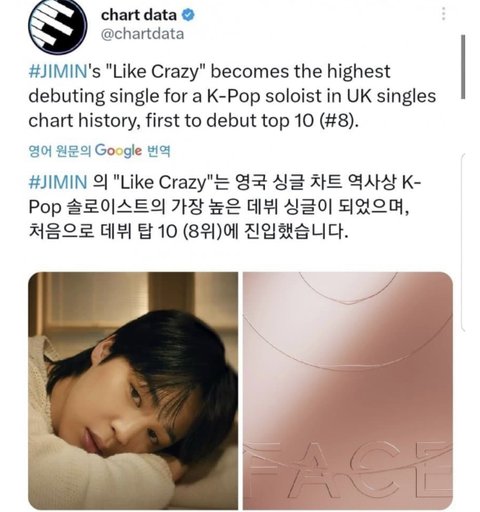
Task: Click the Google logo in translation notice
Action: pos(118,151)
